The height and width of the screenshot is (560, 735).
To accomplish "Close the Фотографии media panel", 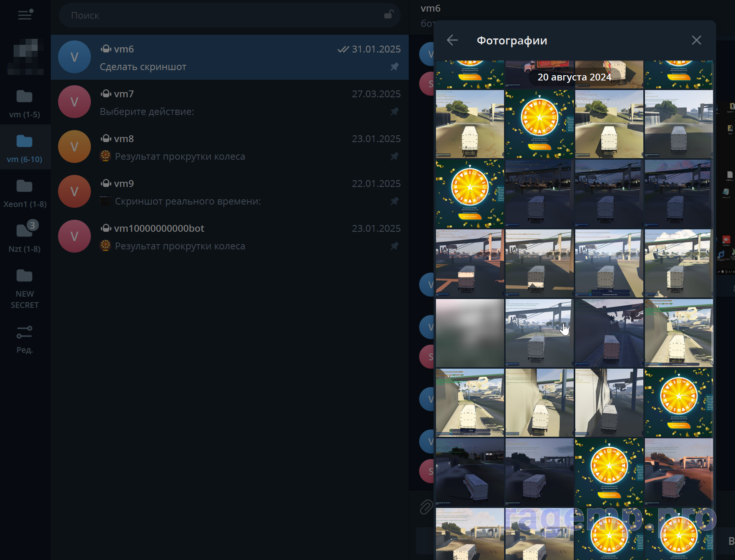I will tap(696, 40).
